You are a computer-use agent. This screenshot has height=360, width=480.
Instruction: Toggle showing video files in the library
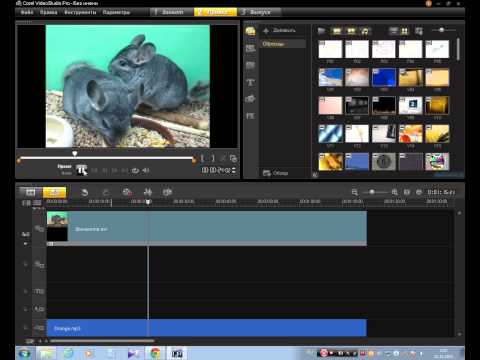337,31
